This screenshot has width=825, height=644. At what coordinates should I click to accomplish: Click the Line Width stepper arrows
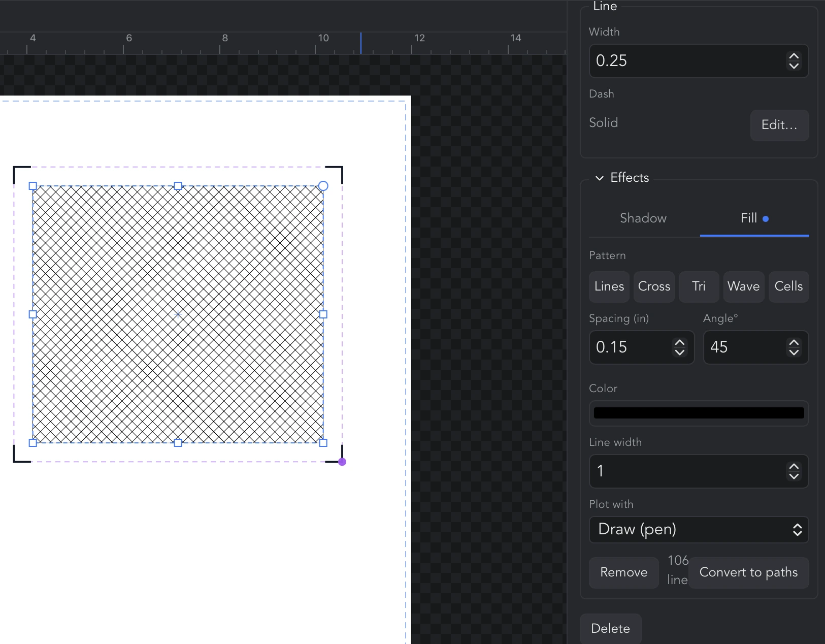tap(794, 61)
